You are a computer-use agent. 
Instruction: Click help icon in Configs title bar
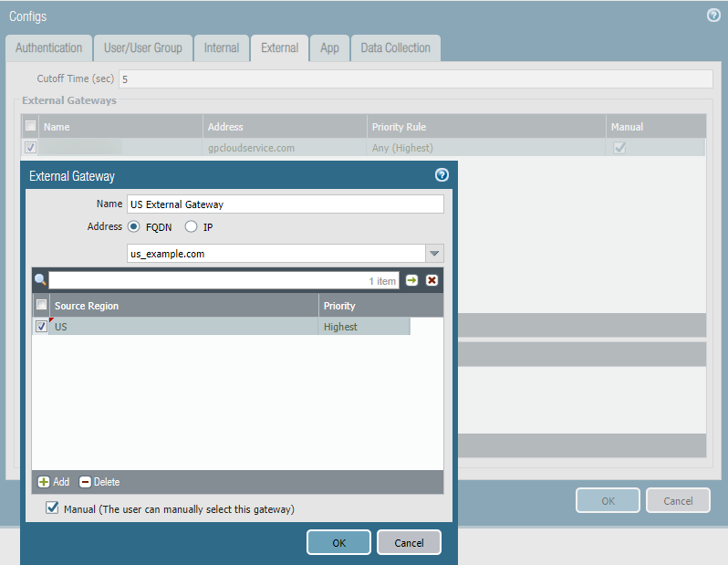tap(713, 16)
